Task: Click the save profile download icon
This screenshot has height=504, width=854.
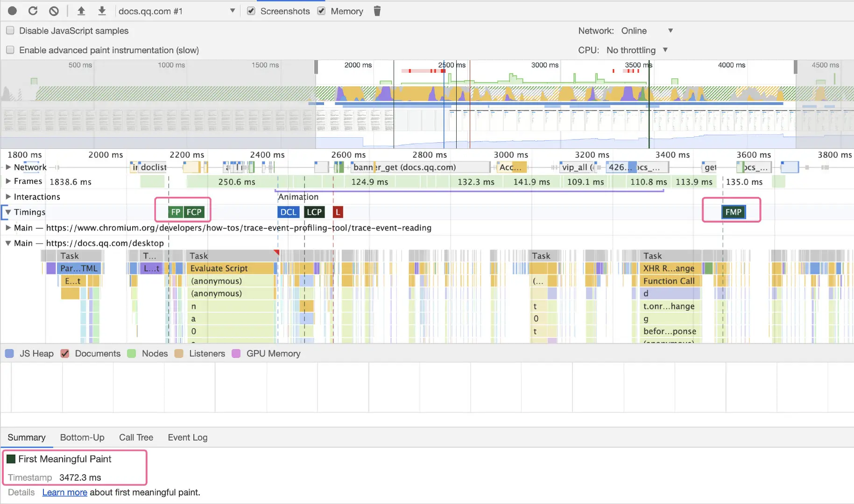Action: [102, 11]
